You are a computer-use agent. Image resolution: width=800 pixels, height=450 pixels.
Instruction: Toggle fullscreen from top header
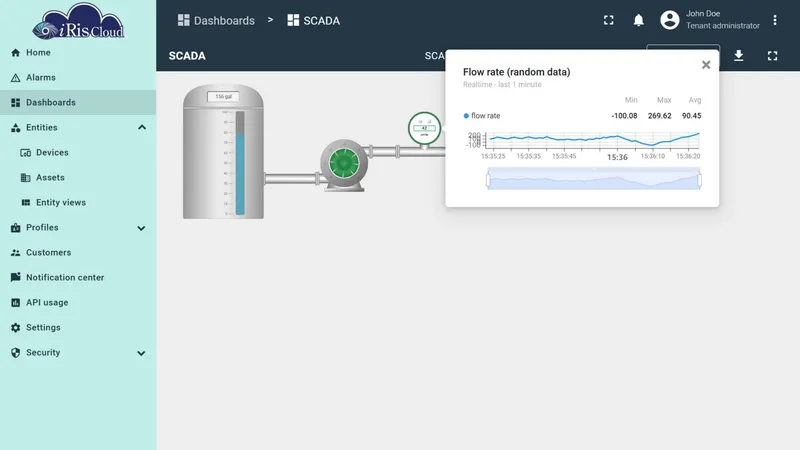(609, 20)
